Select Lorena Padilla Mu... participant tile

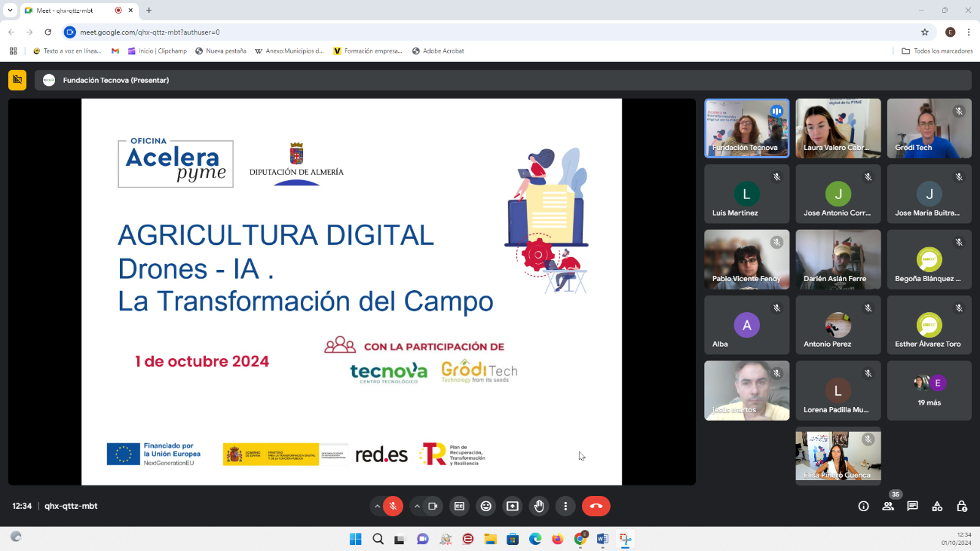[x=838, y=390]
